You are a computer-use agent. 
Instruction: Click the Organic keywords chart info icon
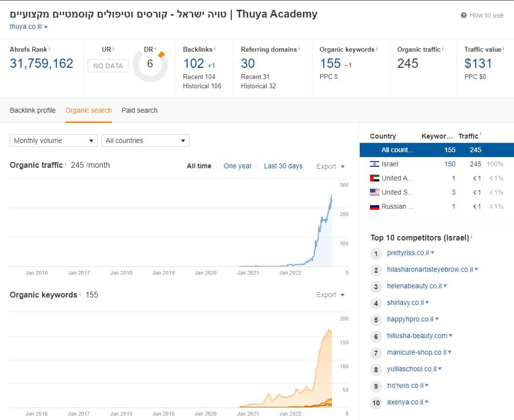tap(80, 294)
